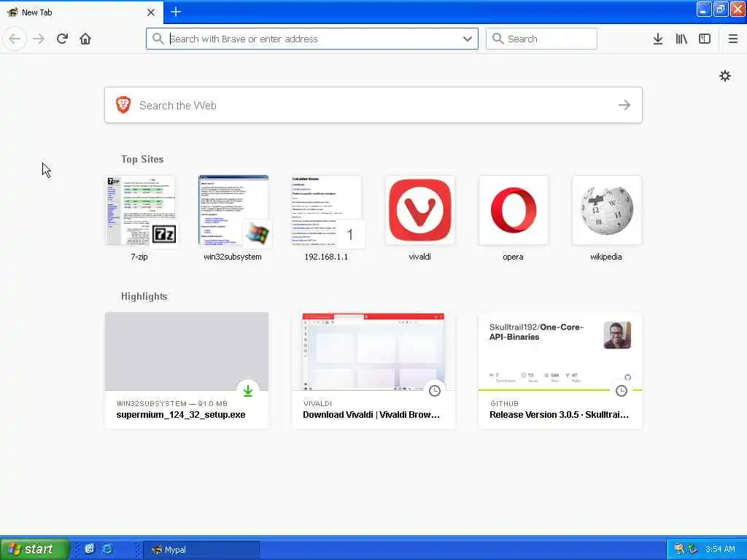Select Mypal in the taskbar
This screenshot has width=747, height=560.
(x=202, y=550)
